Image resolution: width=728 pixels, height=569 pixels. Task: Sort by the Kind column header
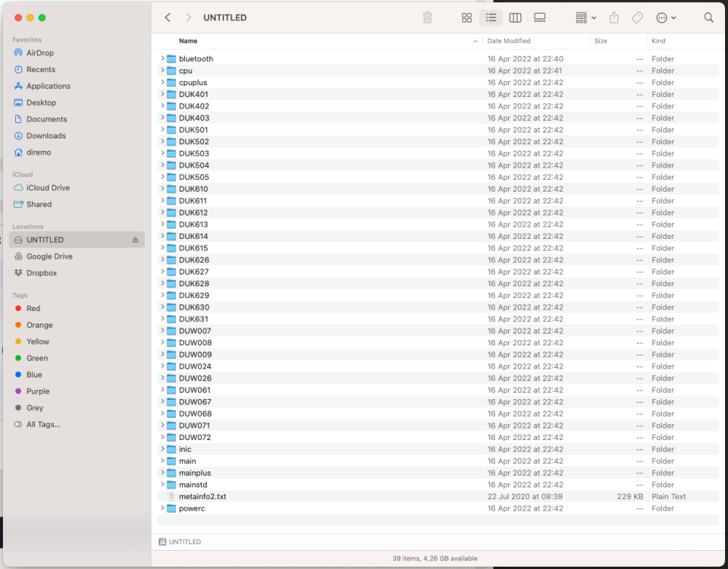[x=658, y=41]
